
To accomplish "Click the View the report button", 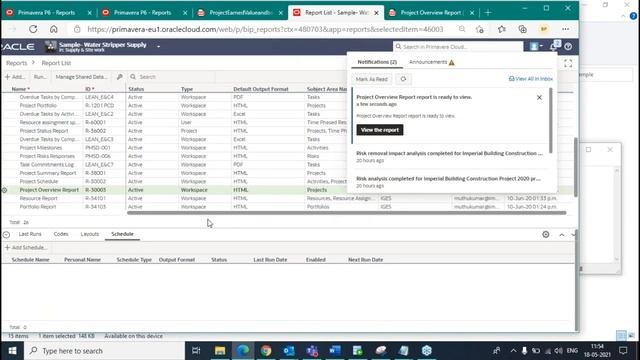I will point(380,130).
